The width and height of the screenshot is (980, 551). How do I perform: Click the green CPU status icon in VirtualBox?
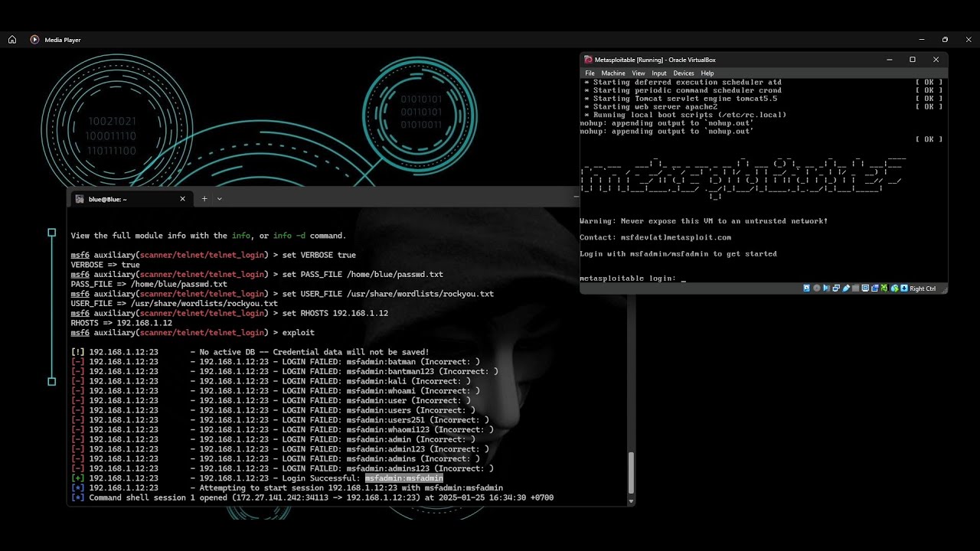pyautogui.click(x=884, y=289)
